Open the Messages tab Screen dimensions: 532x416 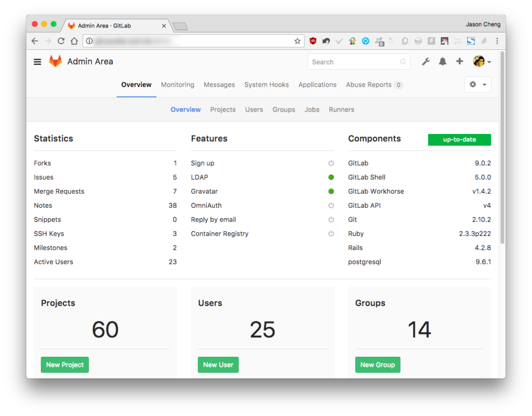tap(219, 85)
